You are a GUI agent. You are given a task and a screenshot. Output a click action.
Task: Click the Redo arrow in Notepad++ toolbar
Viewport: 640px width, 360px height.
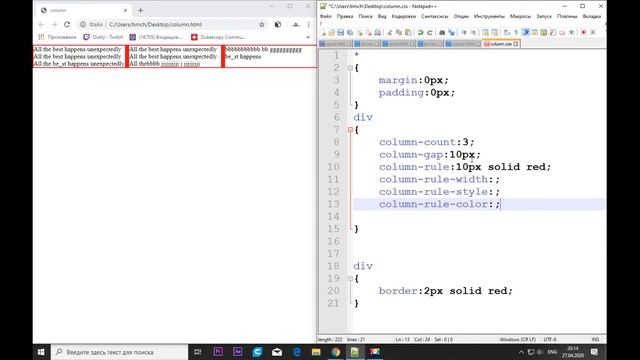coord(429,33)
